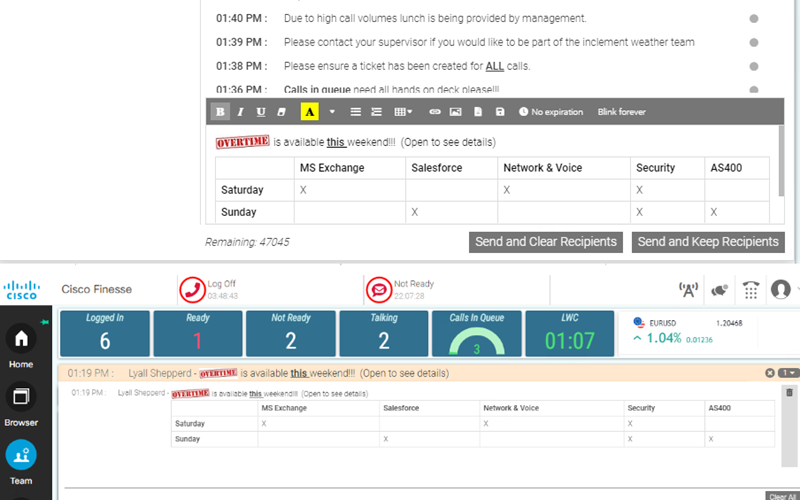800x500 pixels.
Task: Open the user profile avatar menu
Action: [781, 289]
